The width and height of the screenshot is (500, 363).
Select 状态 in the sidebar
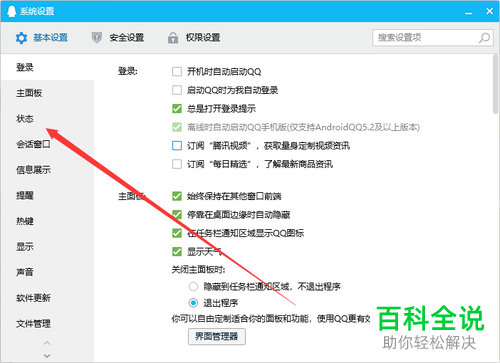coord(47,119)
